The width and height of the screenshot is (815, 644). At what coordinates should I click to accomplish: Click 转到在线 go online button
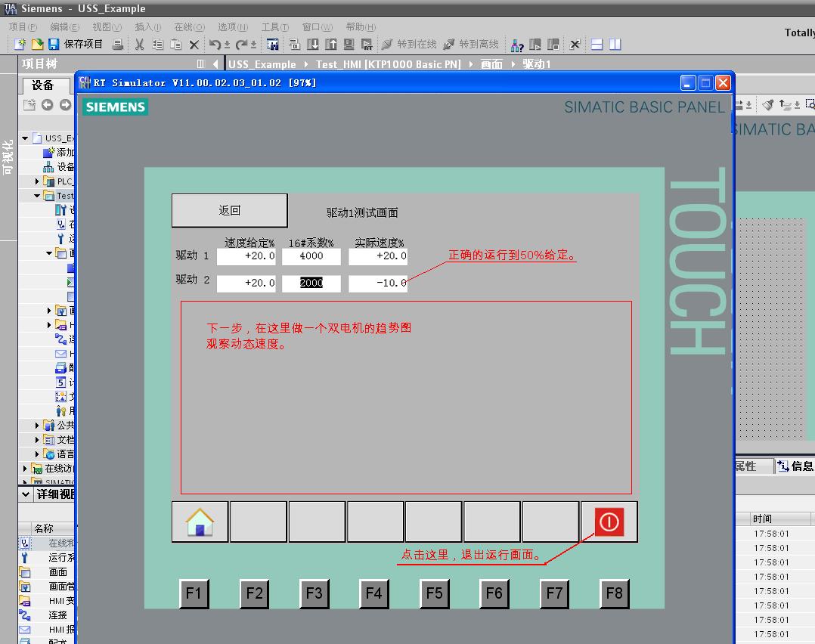tap(408, 44)
